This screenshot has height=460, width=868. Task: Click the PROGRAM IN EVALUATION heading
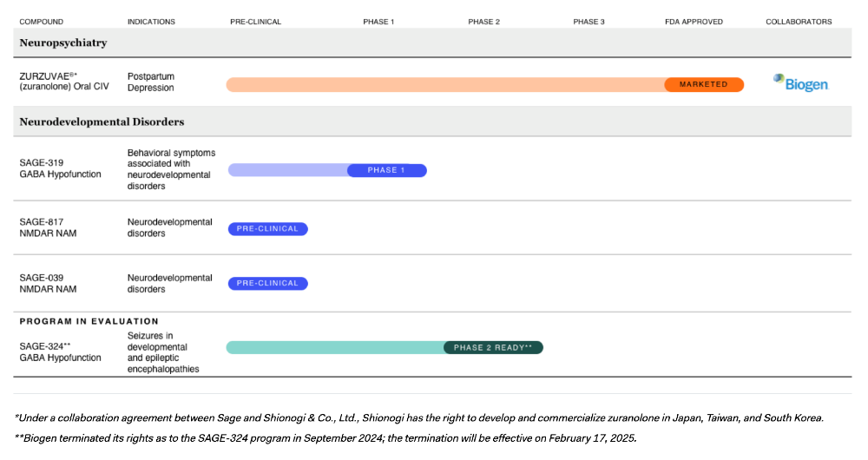coord(89,321)
